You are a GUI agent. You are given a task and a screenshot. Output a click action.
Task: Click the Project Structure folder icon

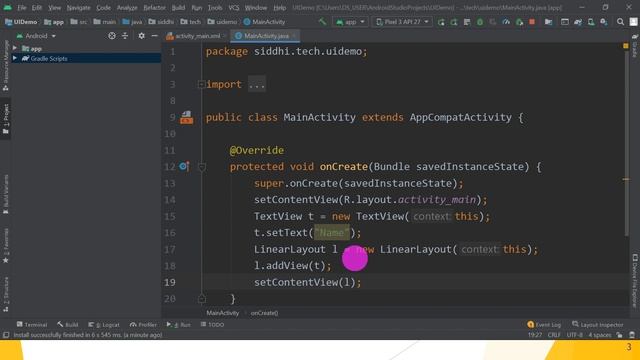pos(548,22)
